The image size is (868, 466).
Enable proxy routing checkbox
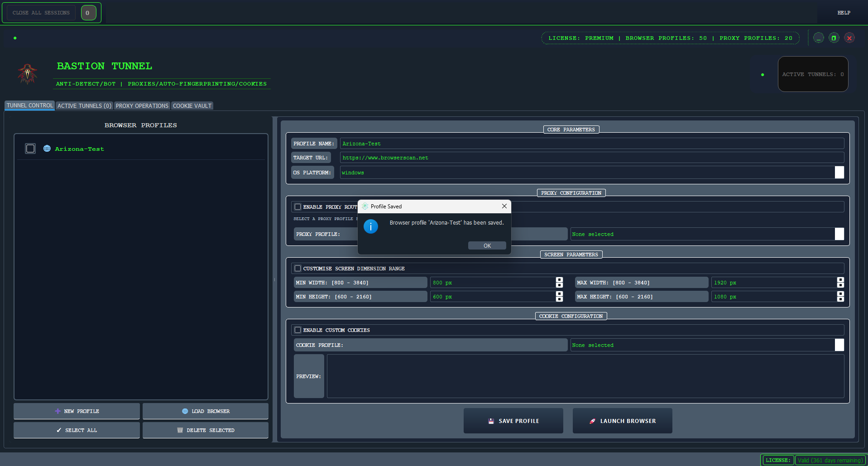[297, 207]
